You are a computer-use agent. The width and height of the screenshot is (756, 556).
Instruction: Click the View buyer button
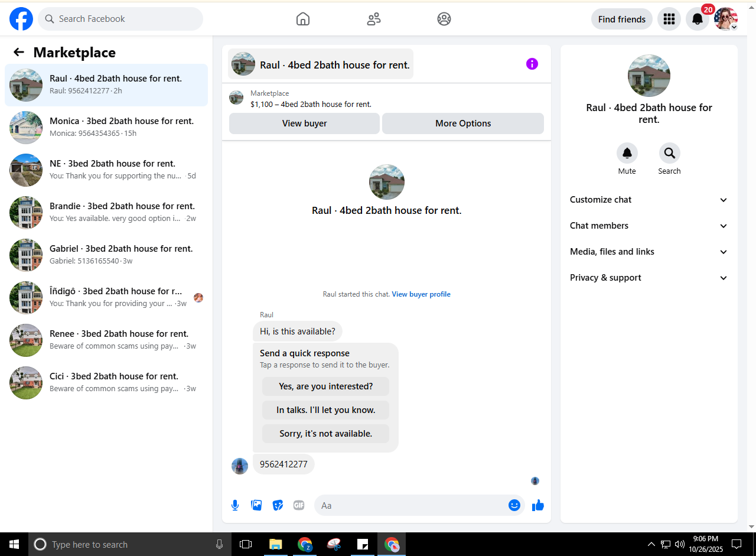(304, 123)
